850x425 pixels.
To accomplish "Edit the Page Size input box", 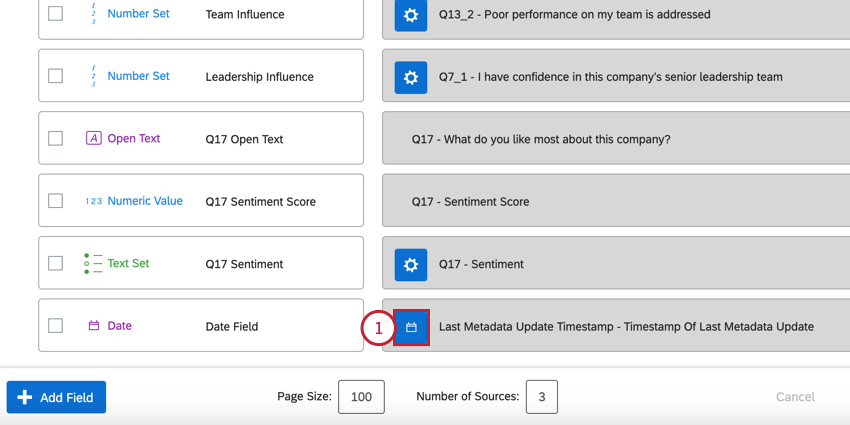I will [361, 397].
